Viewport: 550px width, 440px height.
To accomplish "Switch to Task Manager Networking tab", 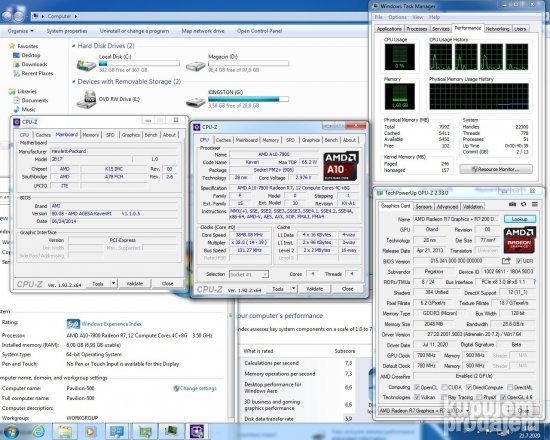I will (497, 29).
